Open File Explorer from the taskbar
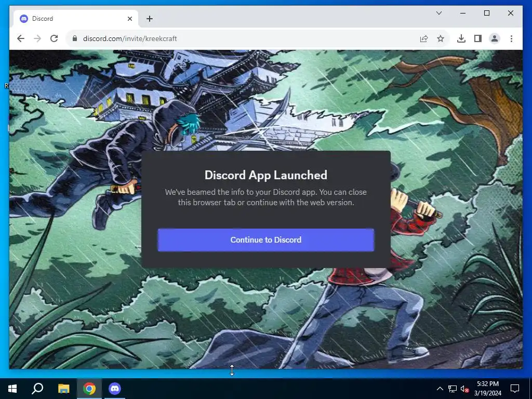This screenshot has width=532, height=399. tap(63, 389)
